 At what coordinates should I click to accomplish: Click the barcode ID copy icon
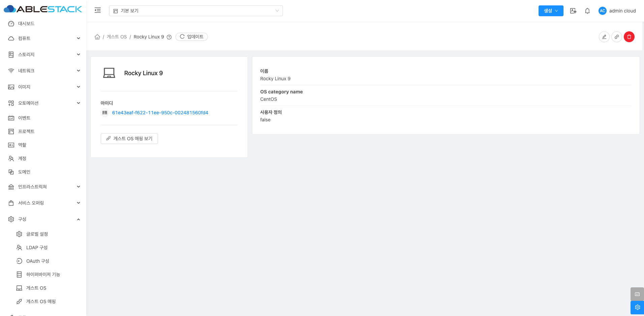pyautogui.click(x=105, y=113)
